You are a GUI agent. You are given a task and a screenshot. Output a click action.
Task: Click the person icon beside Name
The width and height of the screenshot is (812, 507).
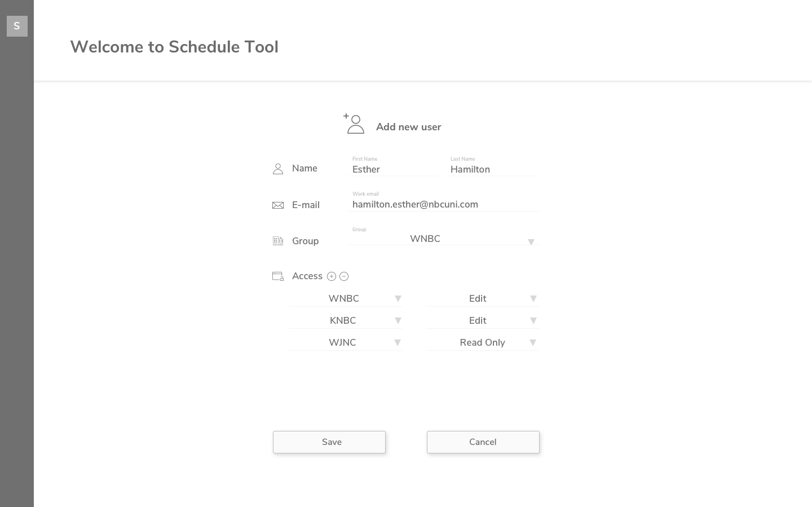pyautogui.click(x=278, y=169)
